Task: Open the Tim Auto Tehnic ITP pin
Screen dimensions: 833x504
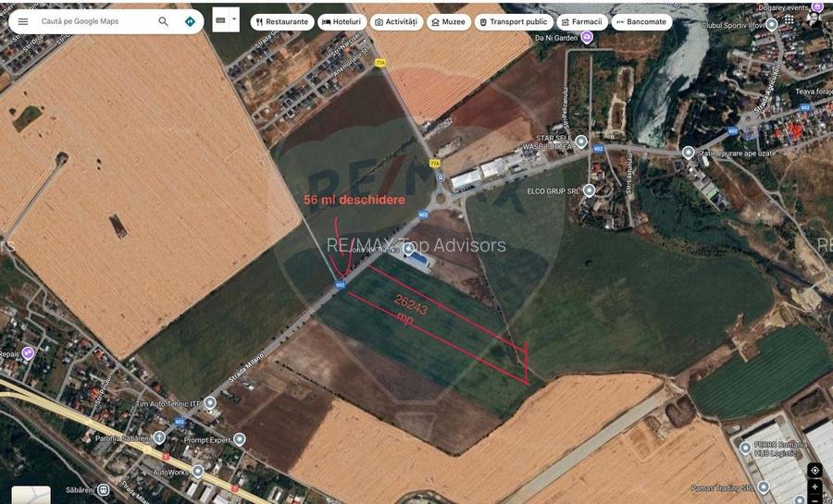Action: (x=210, y=403)
